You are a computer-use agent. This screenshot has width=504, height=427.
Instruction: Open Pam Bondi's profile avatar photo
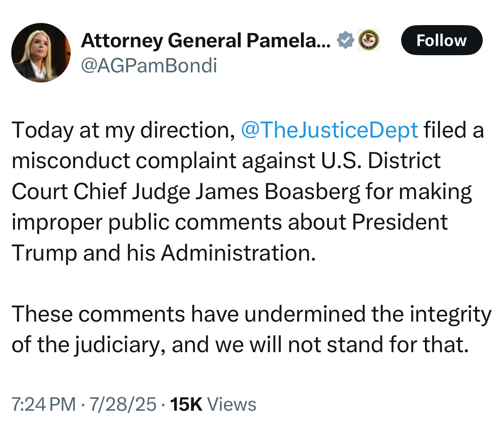[41, 52]
